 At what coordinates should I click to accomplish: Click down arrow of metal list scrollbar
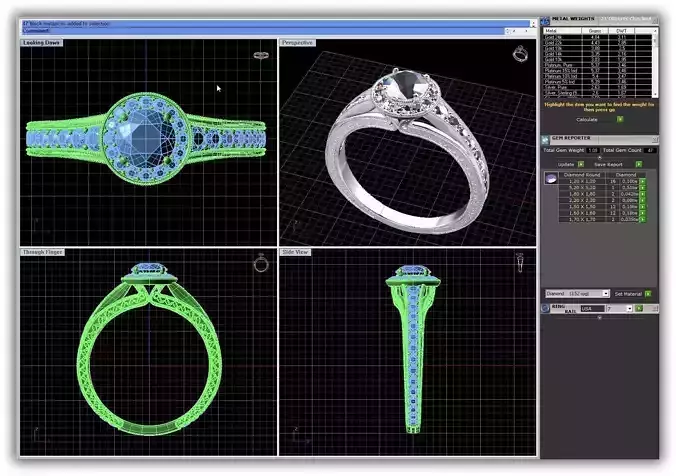pos(655,94)
